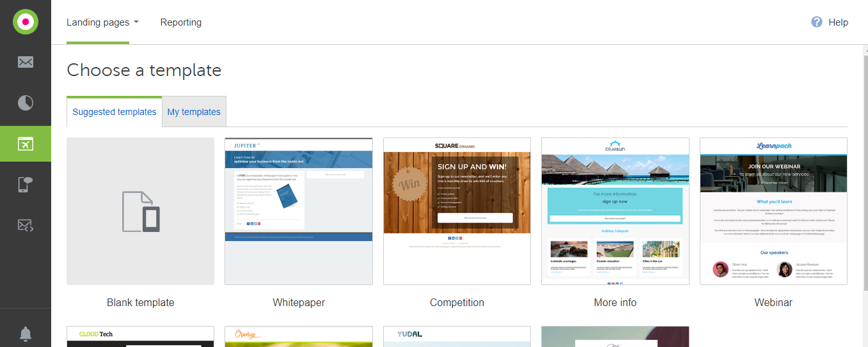868x347 pixels.
Task: Click the Help question mark icon
Action: click(816, 22)
